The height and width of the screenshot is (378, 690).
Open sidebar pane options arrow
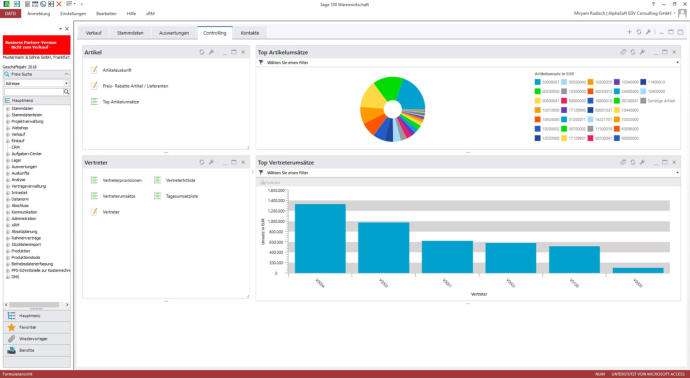tap(61, 29)
